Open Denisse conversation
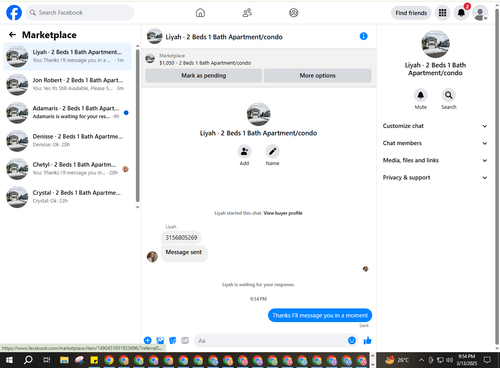This screenshot has height=368, width=500. pyautogui.click(x=67, y=140)
